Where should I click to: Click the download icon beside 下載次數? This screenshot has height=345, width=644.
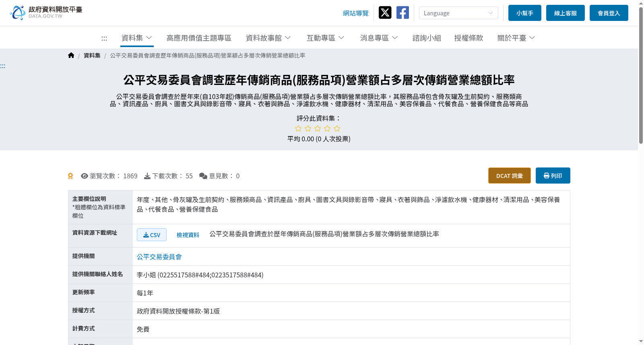[x=147, y=176]
